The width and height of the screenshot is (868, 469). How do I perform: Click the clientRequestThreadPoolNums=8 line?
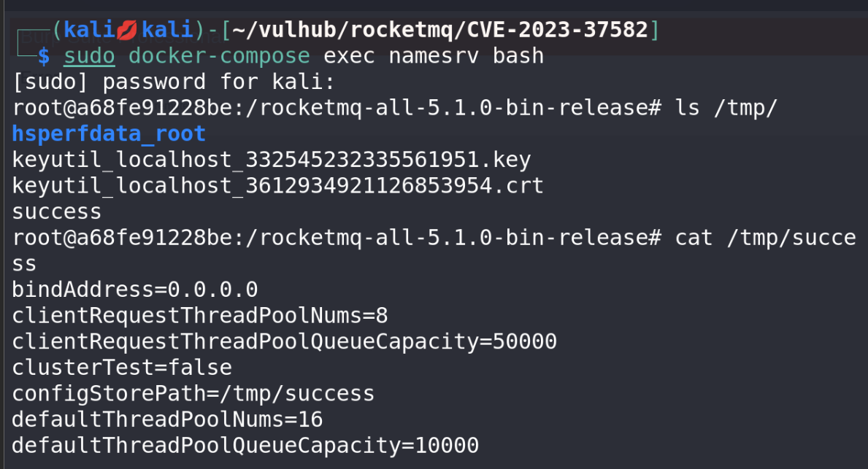tap(200, 316)
